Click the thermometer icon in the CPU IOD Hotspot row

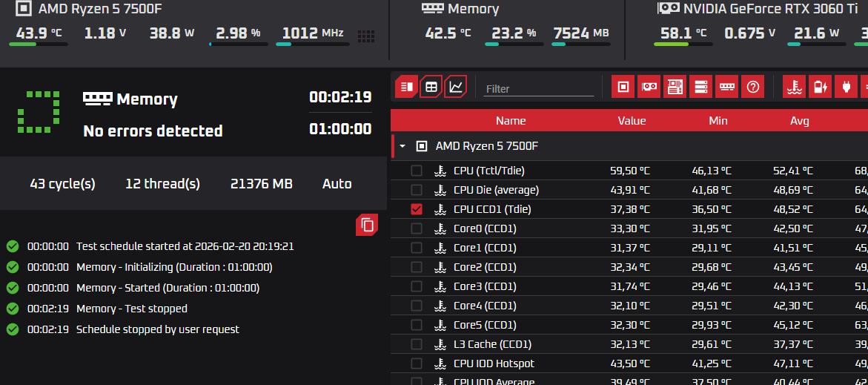coord(440,364)
